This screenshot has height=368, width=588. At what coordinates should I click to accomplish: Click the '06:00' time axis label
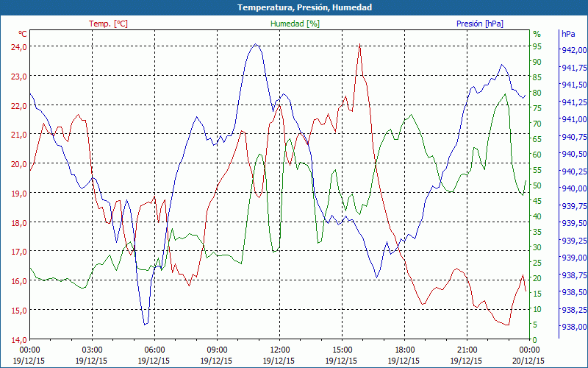[154, 350]
